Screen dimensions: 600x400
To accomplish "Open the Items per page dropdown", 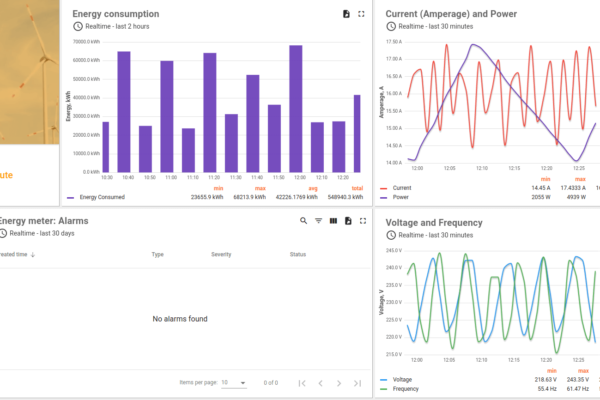I will click(234, 382).
